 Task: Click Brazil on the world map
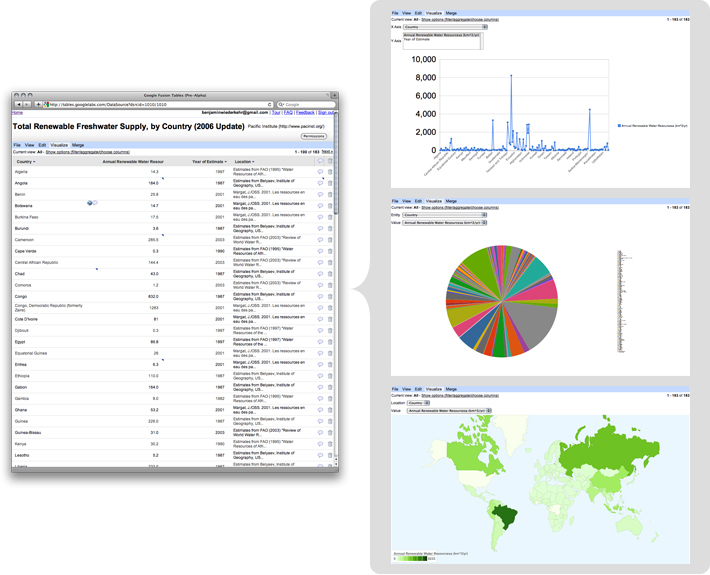(x=506, y=516)
